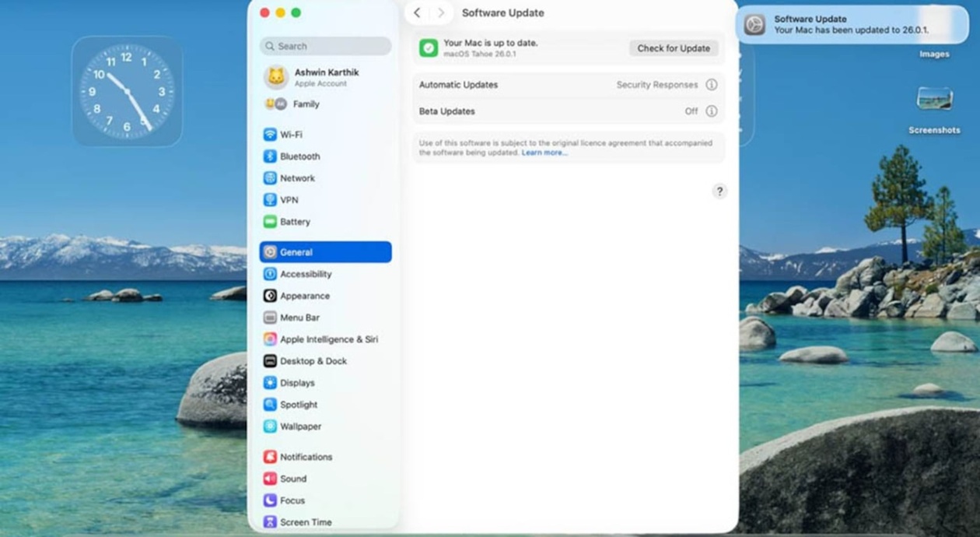Viewport: 980px width, 537px height.
Task: Click the Software Update notification banner
Action: pyautogui.click(x=851, y=25)
